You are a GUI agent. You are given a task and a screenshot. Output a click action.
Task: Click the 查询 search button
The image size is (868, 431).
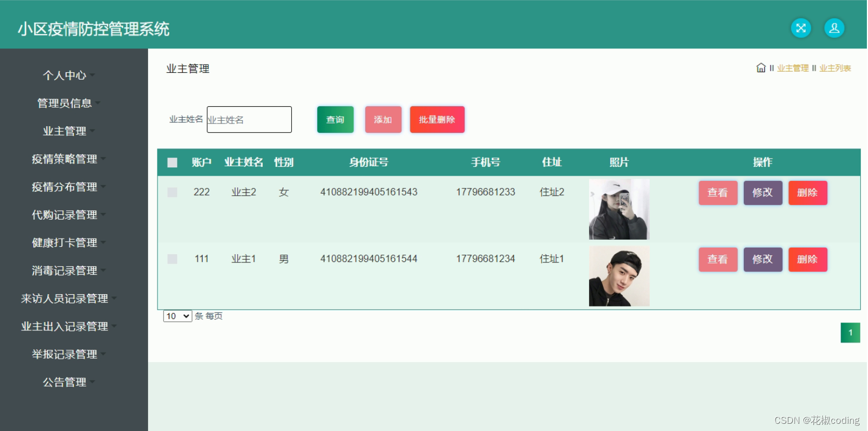[335, 120]
